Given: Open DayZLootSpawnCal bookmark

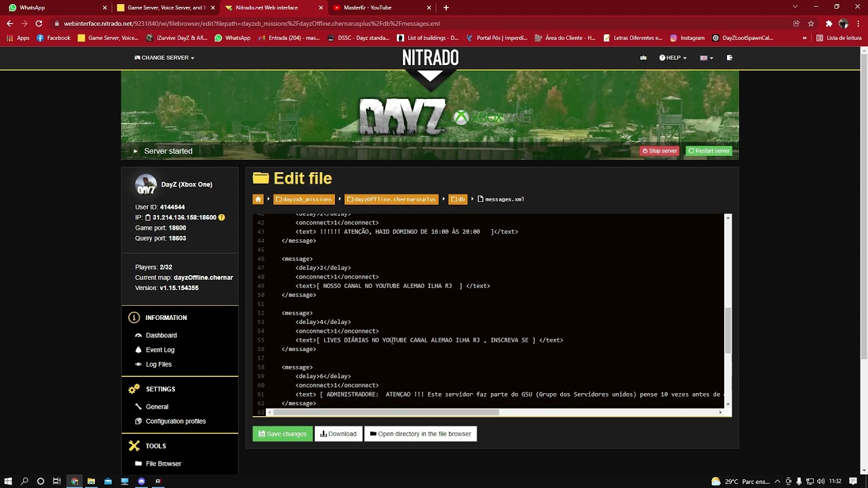Looking at the screenshot, I should coord(743,38).
